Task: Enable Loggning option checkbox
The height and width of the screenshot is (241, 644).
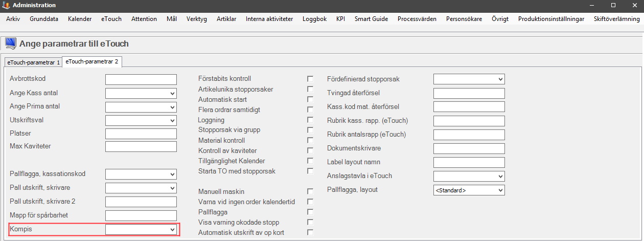Action: pyautogui.click(x=310, y=120)
